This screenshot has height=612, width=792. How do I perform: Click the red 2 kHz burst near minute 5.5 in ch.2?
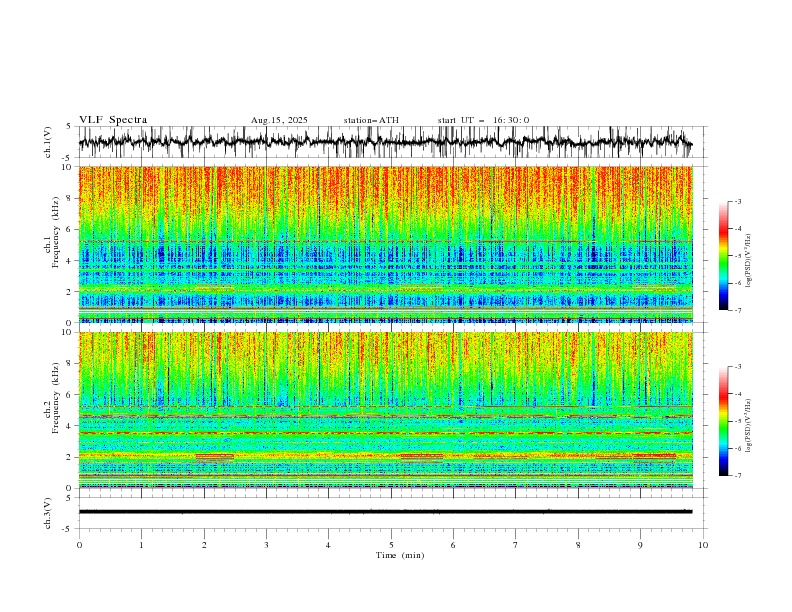point(422,456)
